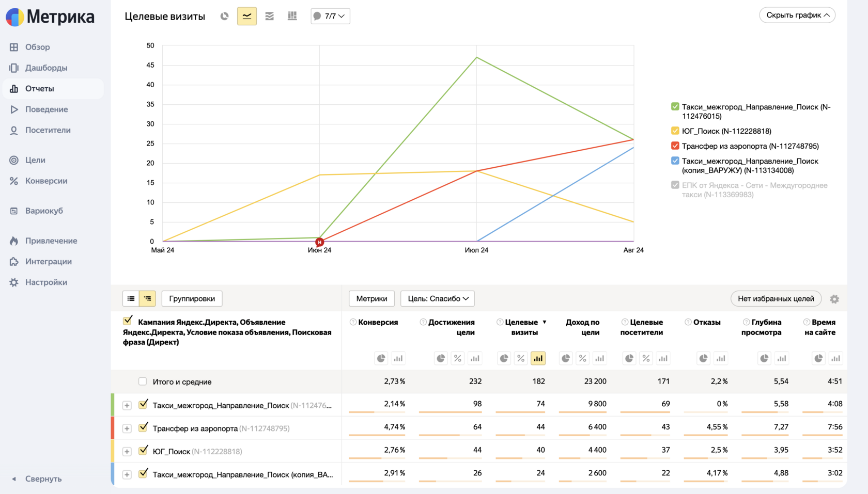
Task: Open the 7/7 annotations dropdown
Action: (x=330, y=16)
